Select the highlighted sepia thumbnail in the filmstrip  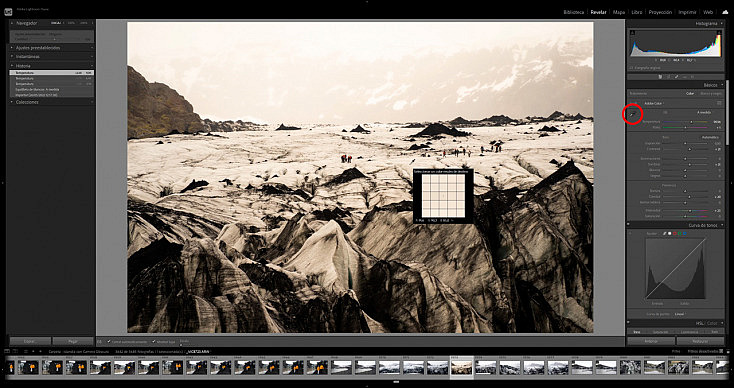[461, 367]
